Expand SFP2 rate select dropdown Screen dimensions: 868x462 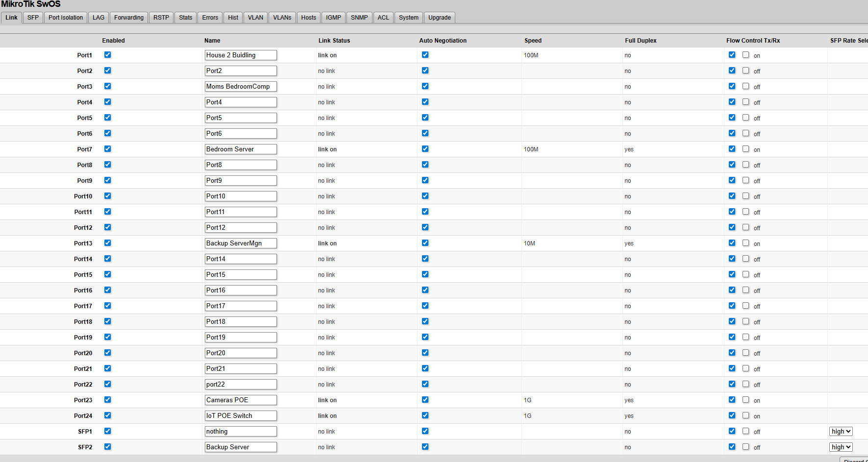[841, 447]
